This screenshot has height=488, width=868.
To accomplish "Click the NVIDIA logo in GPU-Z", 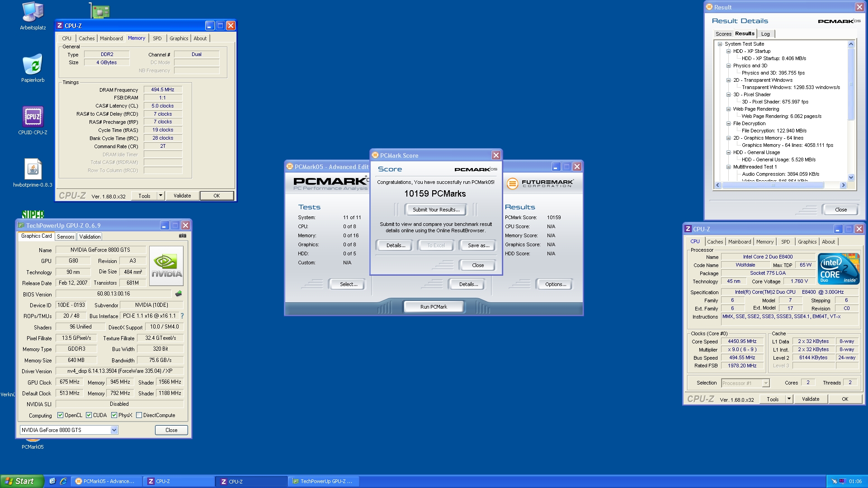I will tap(166, 266).
